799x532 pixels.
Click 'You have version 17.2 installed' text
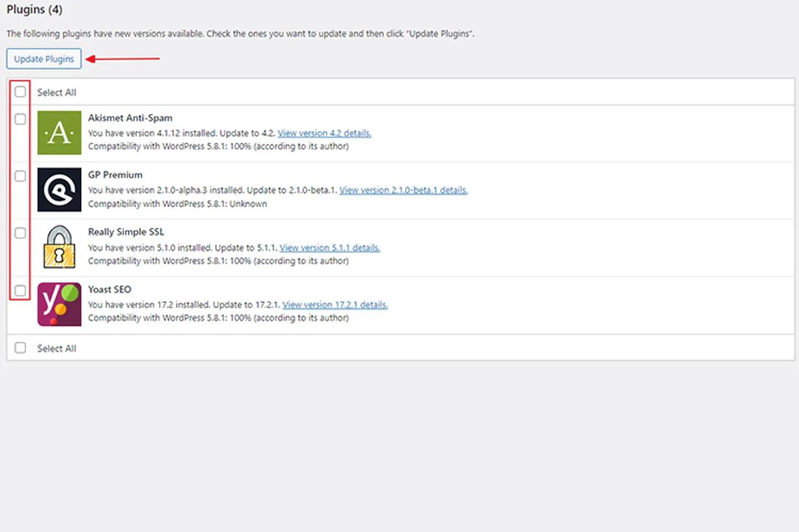(149, 305)
